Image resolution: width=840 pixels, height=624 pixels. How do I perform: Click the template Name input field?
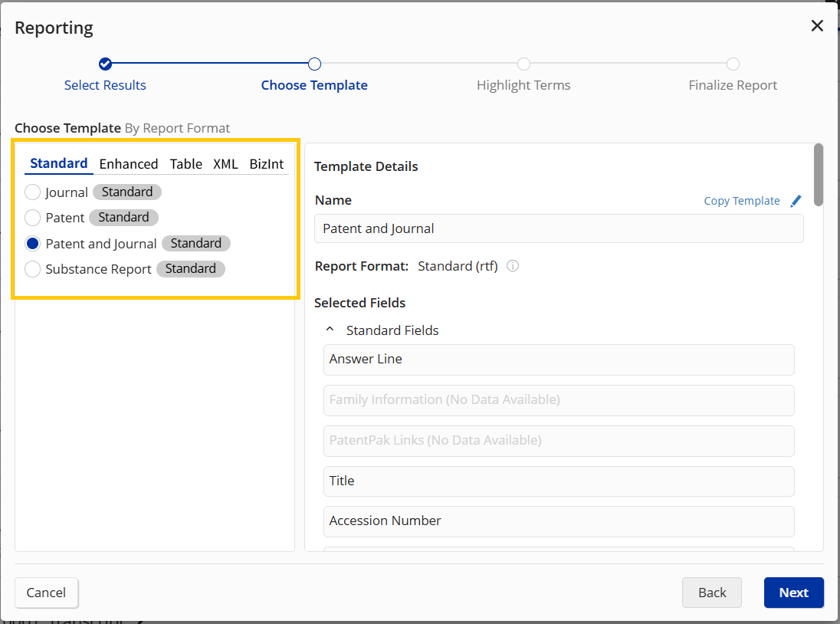point(559,228)
